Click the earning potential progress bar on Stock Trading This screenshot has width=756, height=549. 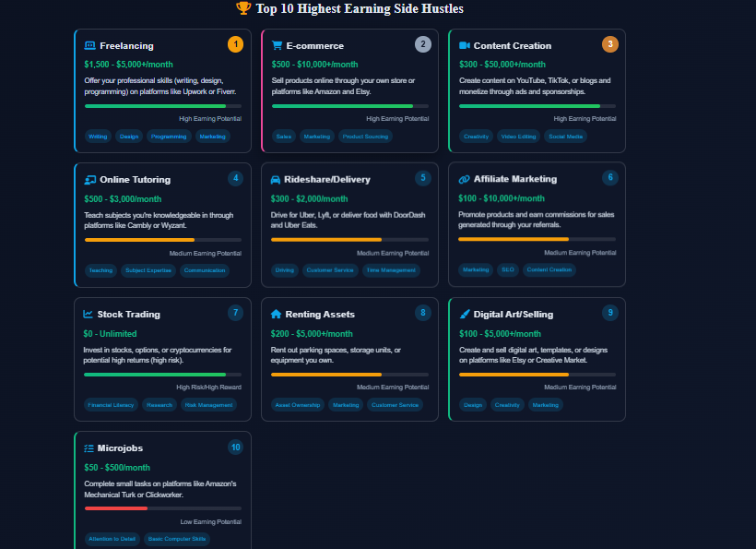click(x=163, y=375)
